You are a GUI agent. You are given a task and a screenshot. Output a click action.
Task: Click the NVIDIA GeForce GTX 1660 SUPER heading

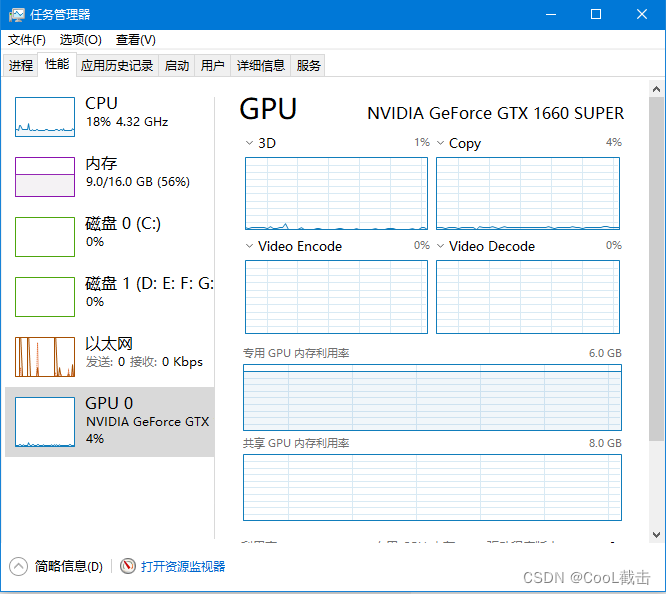click(x=495, y=113)
